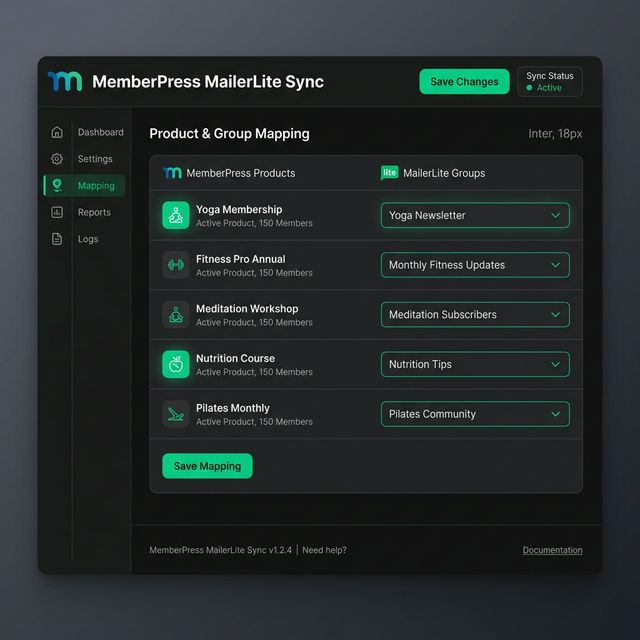
Task: Click the Save Changes button
Action: point(464,82)
